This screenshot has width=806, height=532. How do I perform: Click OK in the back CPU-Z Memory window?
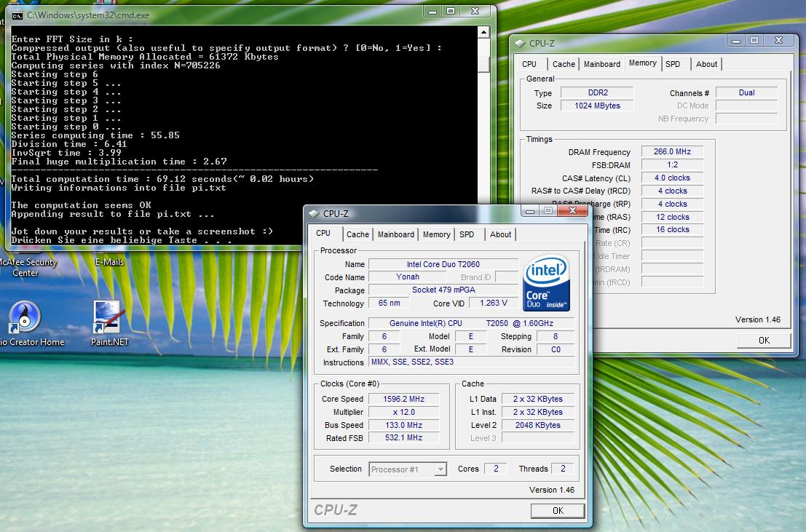coord(764,341)
